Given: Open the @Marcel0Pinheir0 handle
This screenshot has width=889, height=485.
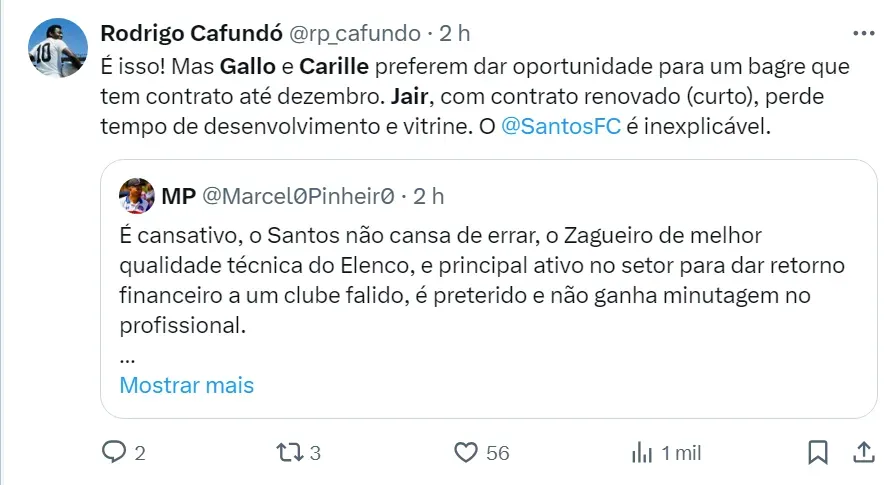Looking at the screenshot, I should click(x=298, y=196).
